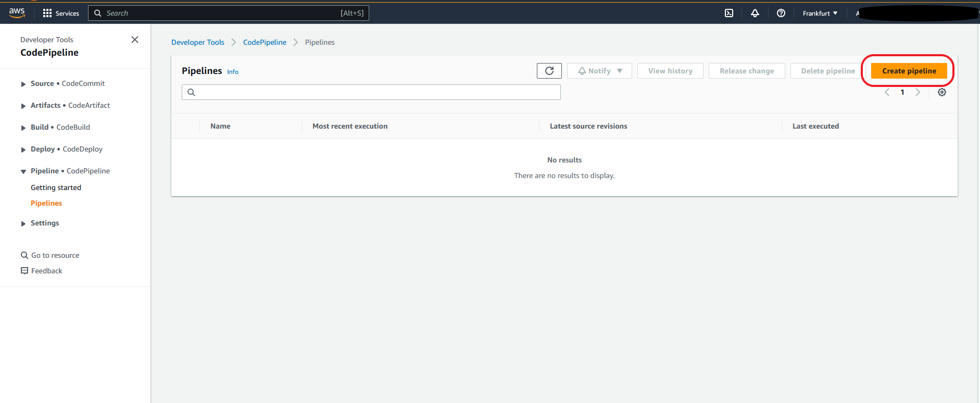Click the Release change button

pyautogui.click(x=747, y=71)
